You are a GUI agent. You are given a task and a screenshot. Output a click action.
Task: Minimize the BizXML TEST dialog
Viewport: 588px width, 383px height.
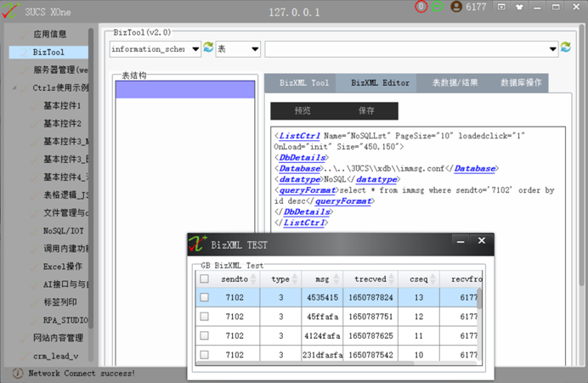(x=461, y=242)
